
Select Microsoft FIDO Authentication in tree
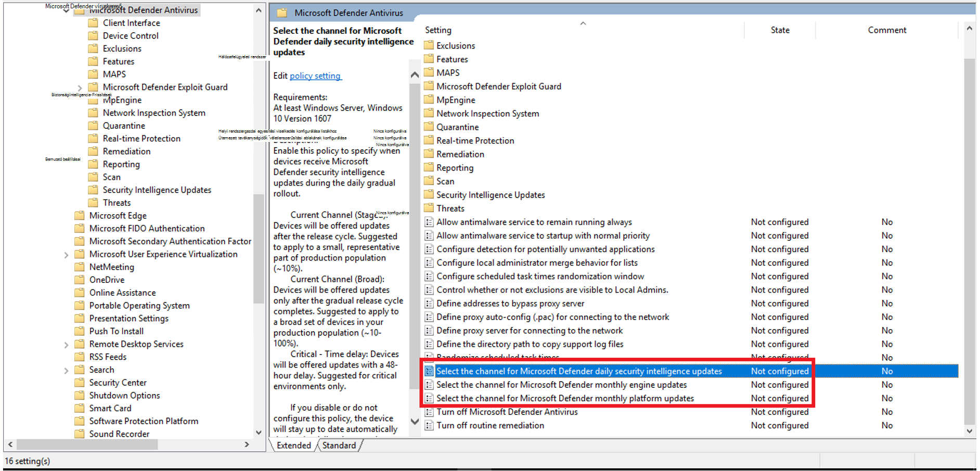pyautogui.click(x=147, y=229)
